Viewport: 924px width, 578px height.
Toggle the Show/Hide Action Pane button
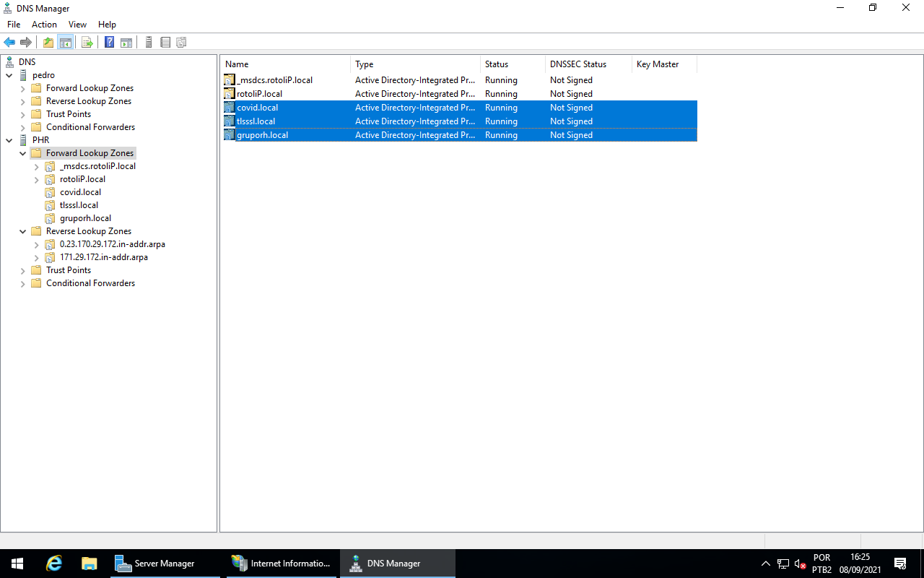126,43
